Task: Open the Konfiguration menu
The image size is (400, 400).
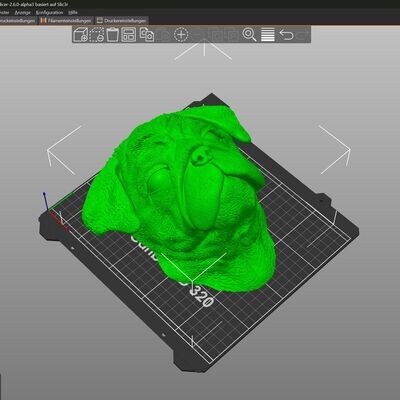Action: tap(49, 12)
